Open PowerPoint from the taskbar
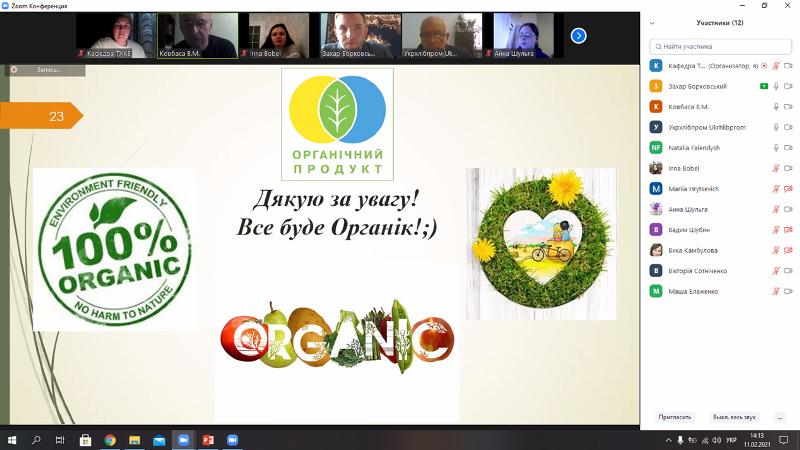The width and height of the screenshot is (800, 450). click(208, 440)
